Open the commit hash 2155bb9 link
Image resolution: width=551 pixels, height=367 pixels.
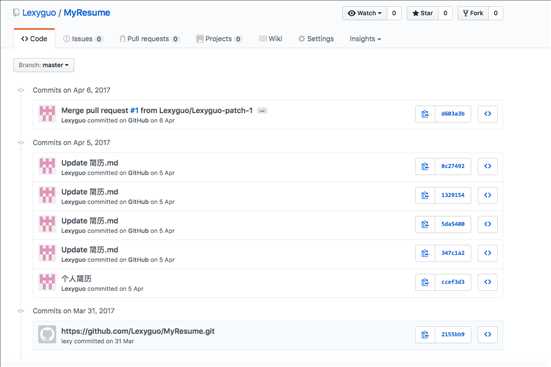coord(453,334)
